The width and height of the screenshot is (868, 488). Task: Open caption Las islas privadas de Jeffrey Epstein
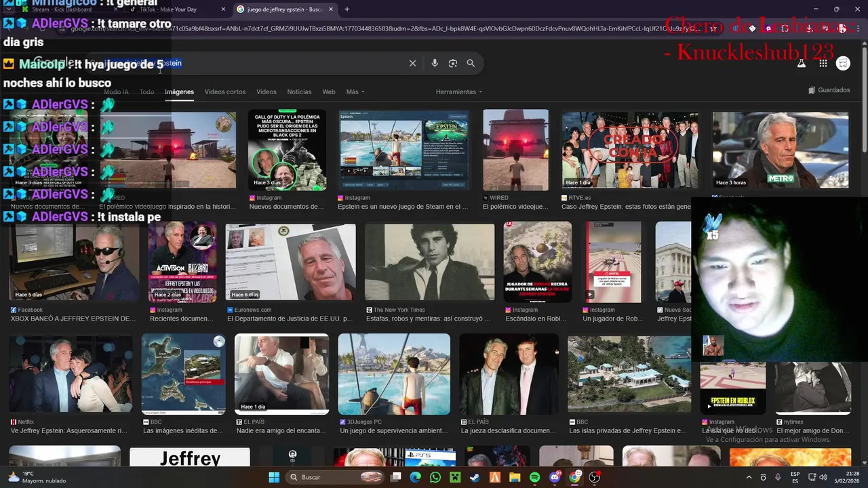pyautogui.click(x=628, y=430)
